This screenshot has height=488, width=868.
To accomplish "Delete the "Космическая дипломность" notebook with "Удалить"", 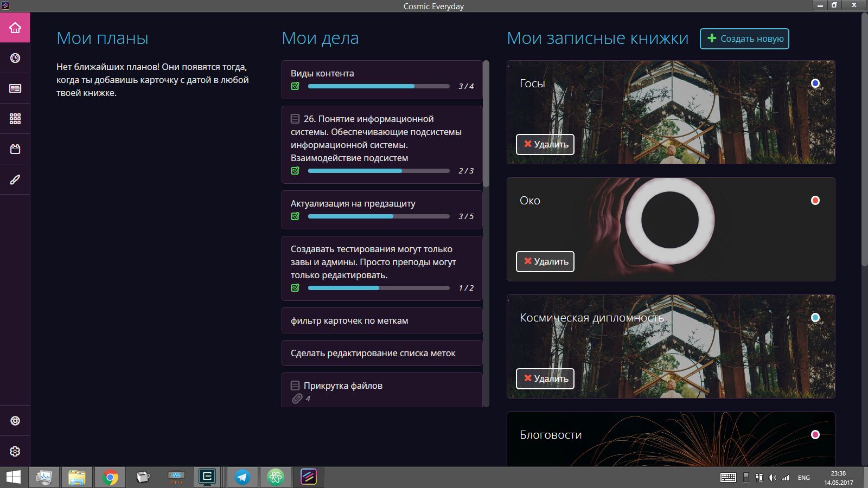I will point(545,378).
